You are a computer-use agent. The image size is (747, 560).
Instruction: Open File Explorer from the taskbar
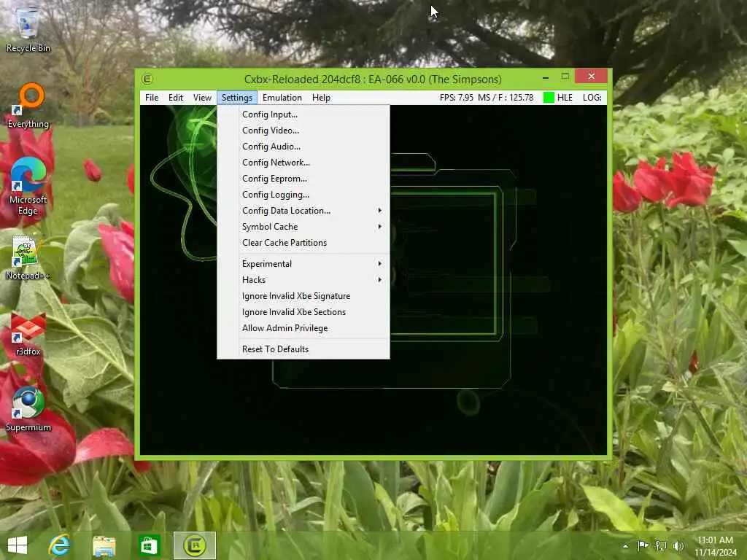pos(104,545)
